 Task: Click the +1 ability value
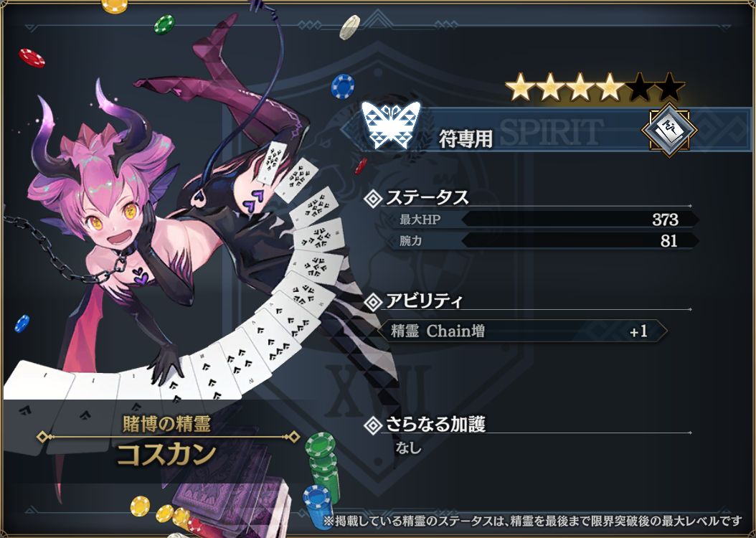click(x=638, y=331)
